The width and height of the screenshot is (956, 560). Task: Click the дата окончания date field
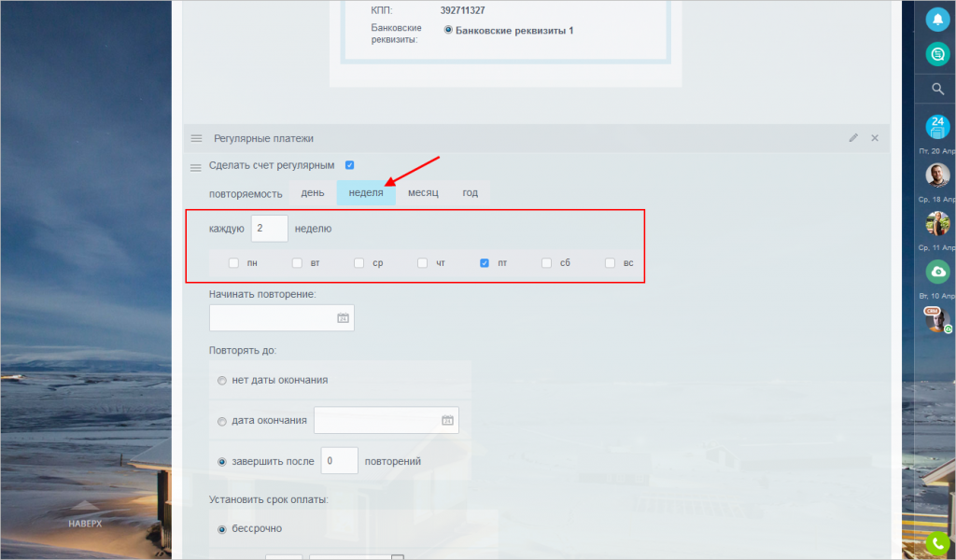387,420
